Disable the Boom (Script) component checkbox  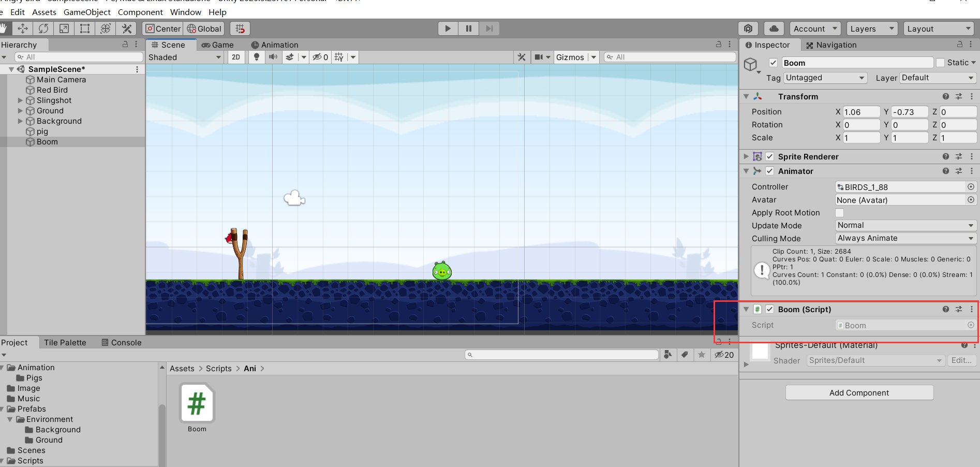click(770, 309)
